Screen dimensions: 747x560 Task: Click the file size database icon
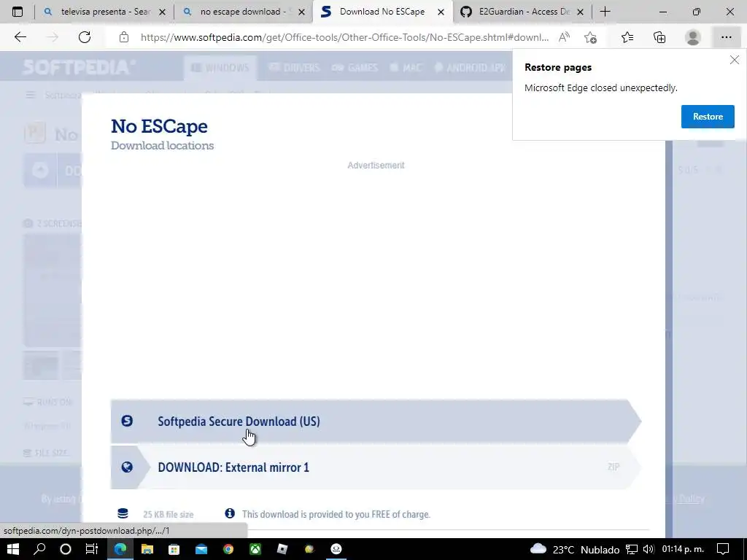point(123,513)
